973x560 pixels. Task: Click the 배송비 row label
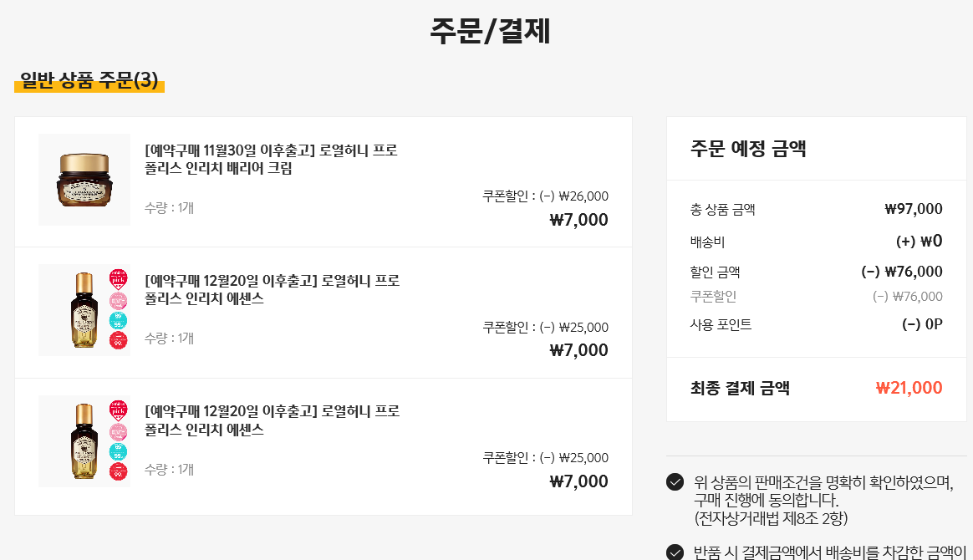click(707, 242)
